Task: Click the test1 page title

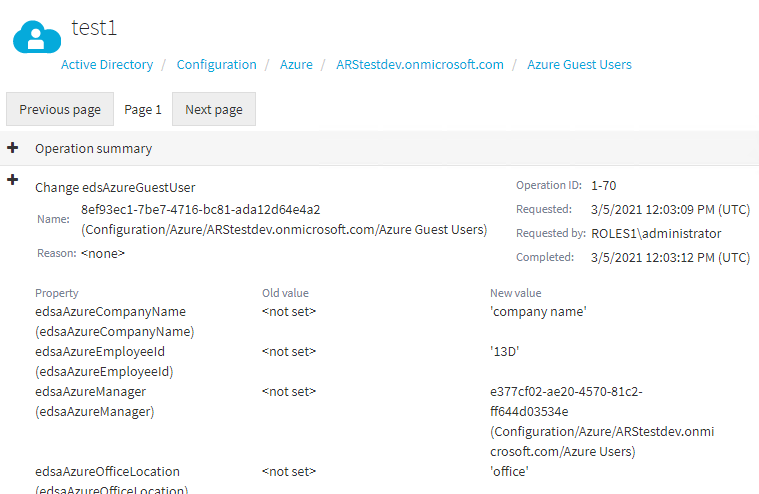Action: 94,28
